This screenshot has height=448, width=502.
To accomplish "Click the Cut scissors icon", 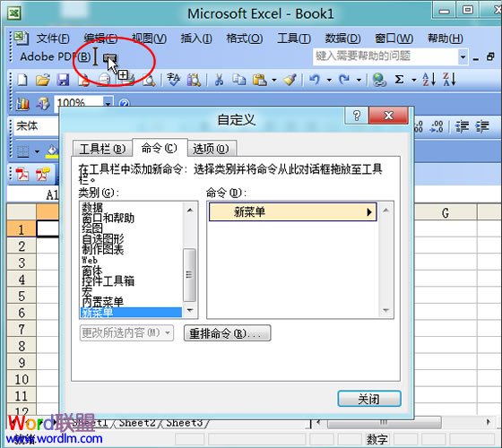I will coord(219,80).
